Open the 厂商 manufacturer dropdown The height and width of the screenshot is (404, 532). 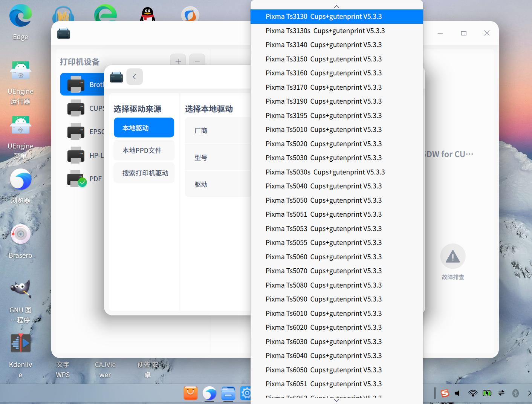[217, 130]
